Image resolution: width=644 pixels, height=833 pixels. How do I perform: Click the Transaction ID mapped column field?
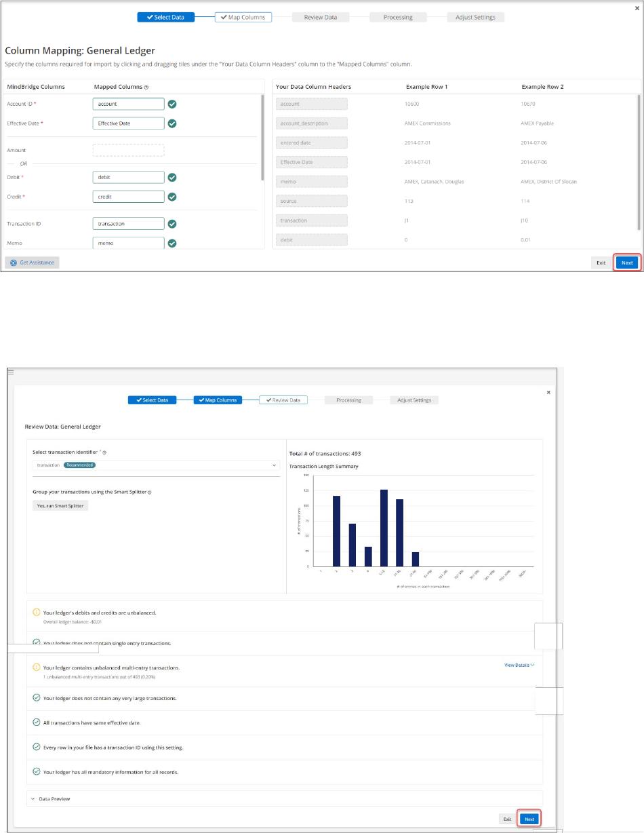129,223
